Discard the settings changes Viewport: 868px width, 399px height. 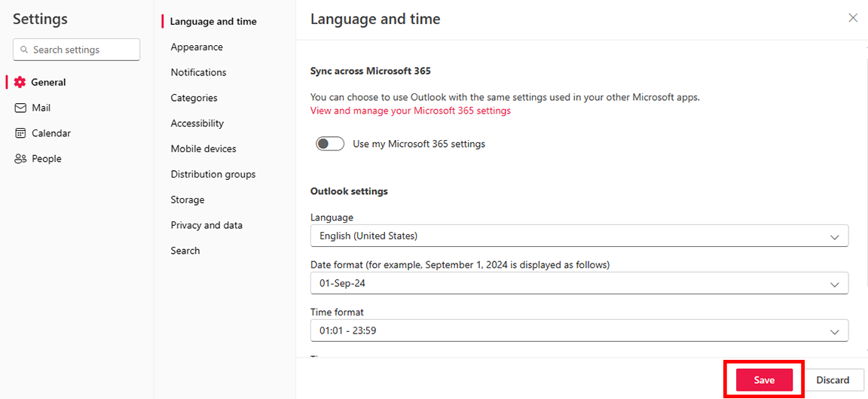point(833,380)
